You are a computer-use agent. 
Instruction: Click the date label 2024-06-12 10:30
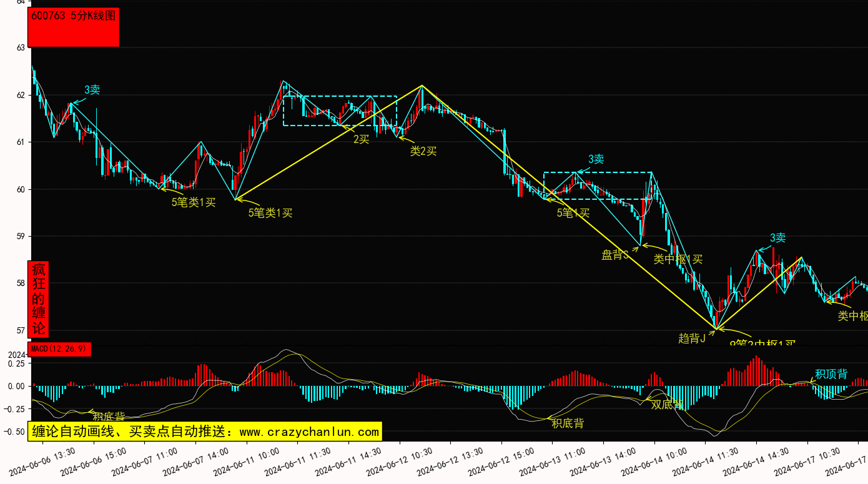pyautogui.click(x=400, y=461)
